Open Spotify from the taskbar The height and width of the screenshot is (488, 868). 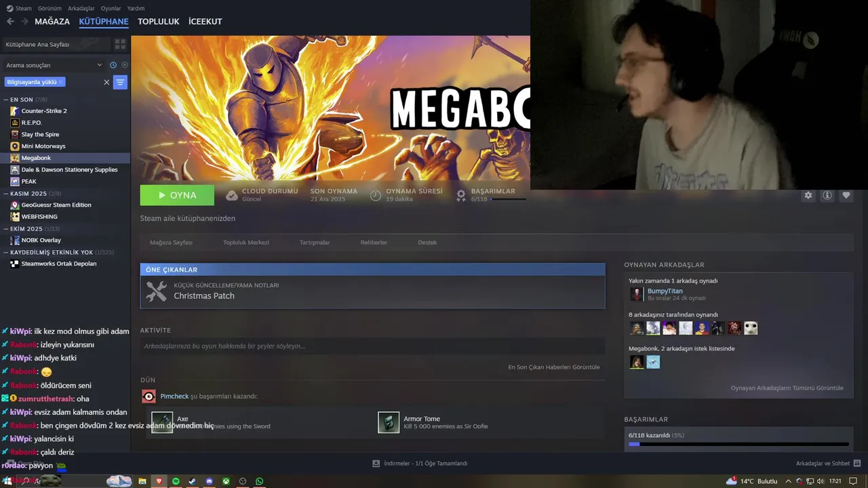[176, 481]
